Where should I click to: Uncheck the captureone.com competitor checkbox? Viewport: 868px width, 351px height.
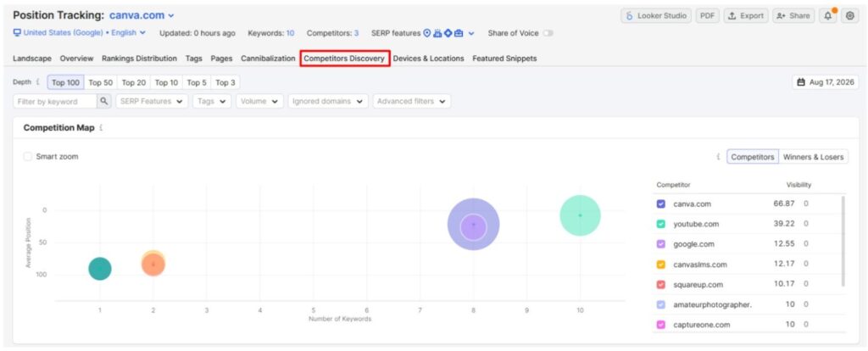pos(661,325)
